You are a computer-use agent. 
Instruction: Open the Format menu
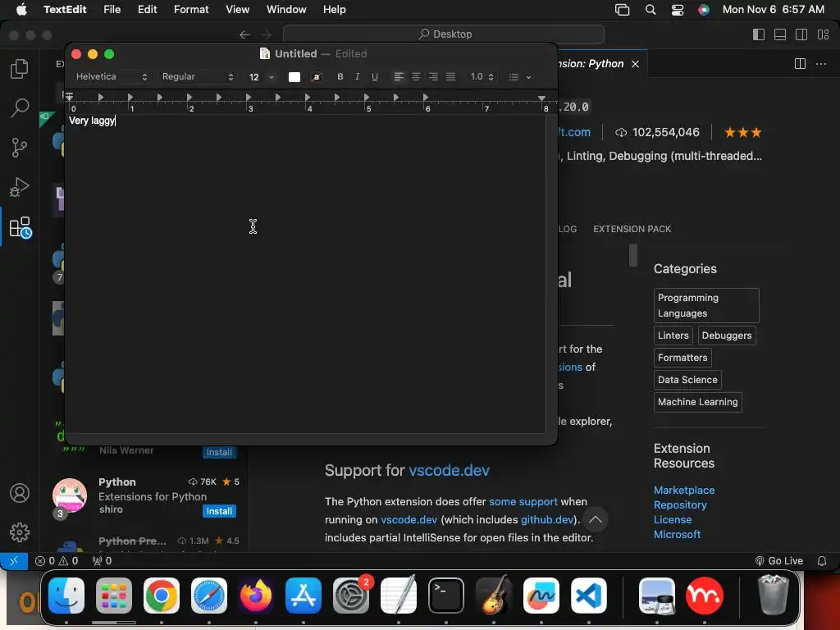pyautogui.click(x=191, y=9)
